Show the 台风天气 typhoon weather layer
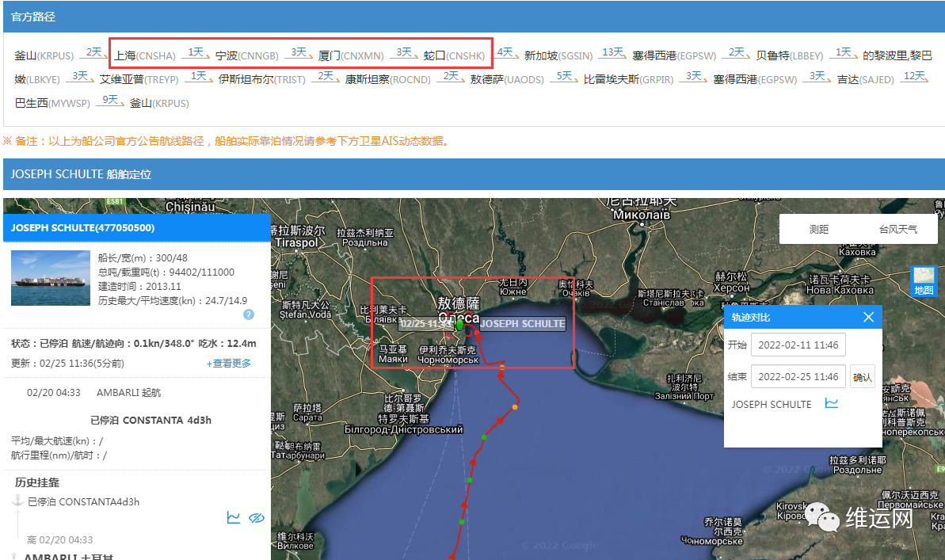 [x=898, y=229]
